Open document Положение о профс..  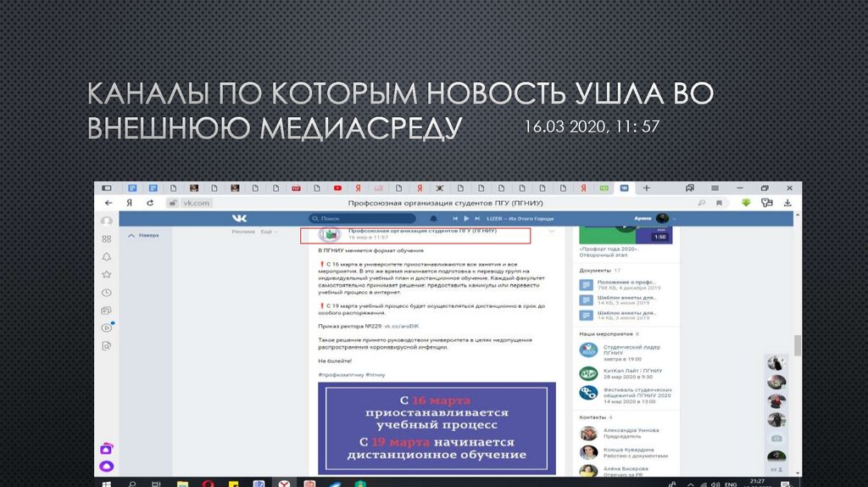pyautogui.click(x=626, y=285)
